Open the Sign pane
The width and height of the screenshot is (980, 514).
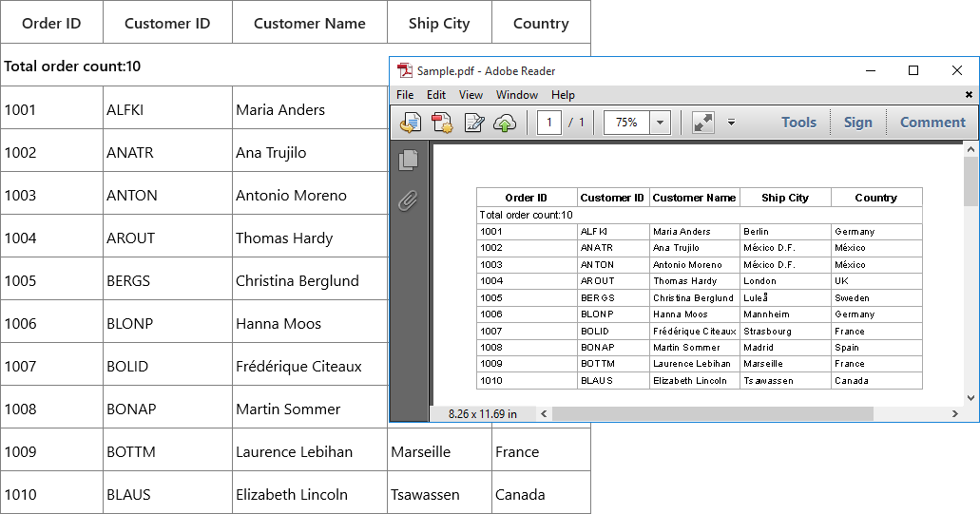coord(858,123)
